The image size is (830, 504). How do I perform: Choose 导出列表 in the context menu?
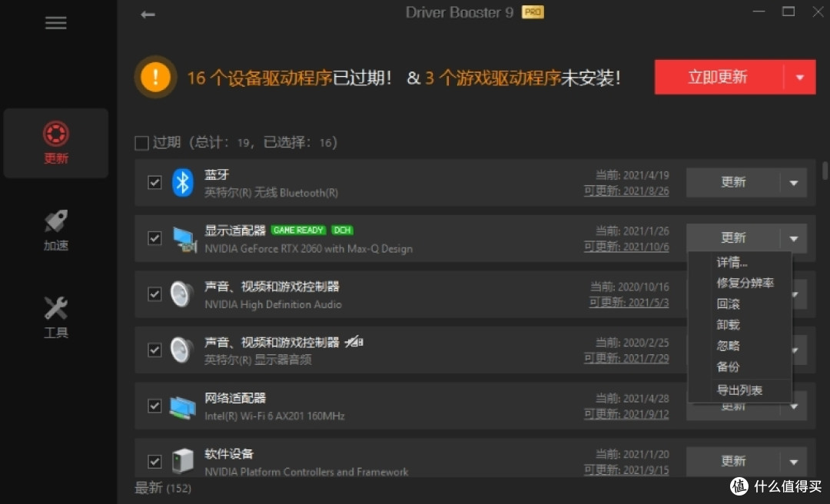click(x=739, y=390)
